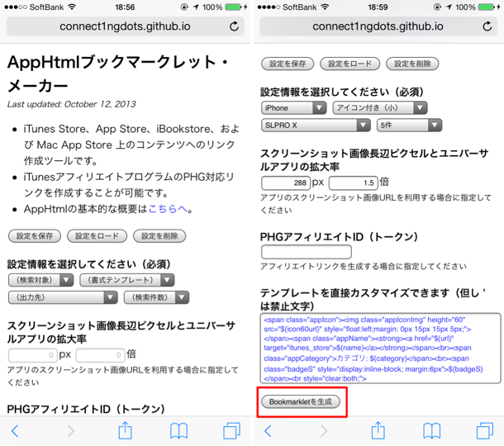Tap battery indicator in left status bar

233,7
